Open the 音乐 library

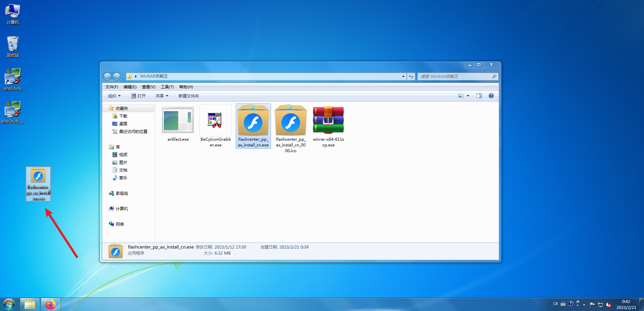click(x=123, y=178)
